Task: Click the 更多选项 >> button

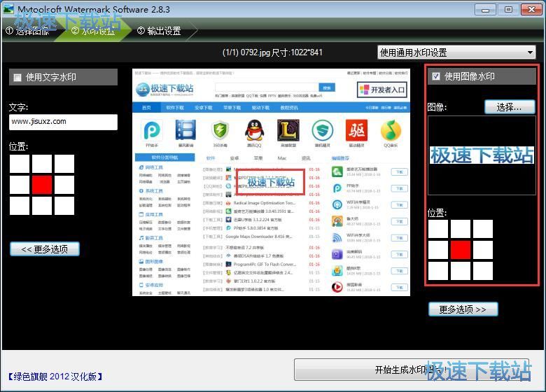Action: pos(463,309)
